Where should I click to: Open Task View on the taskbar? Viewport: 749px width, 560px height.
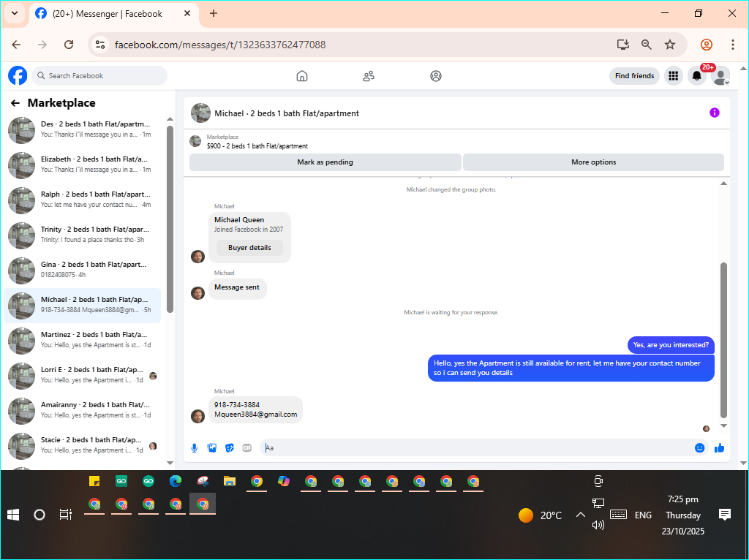click(x=65, y=515)
